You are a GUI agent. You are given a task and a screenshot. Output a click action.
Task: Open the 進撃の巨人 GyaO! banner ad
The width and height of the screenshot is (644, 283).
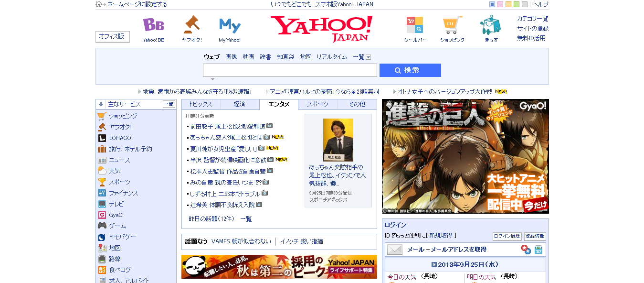tap(465, 156)
